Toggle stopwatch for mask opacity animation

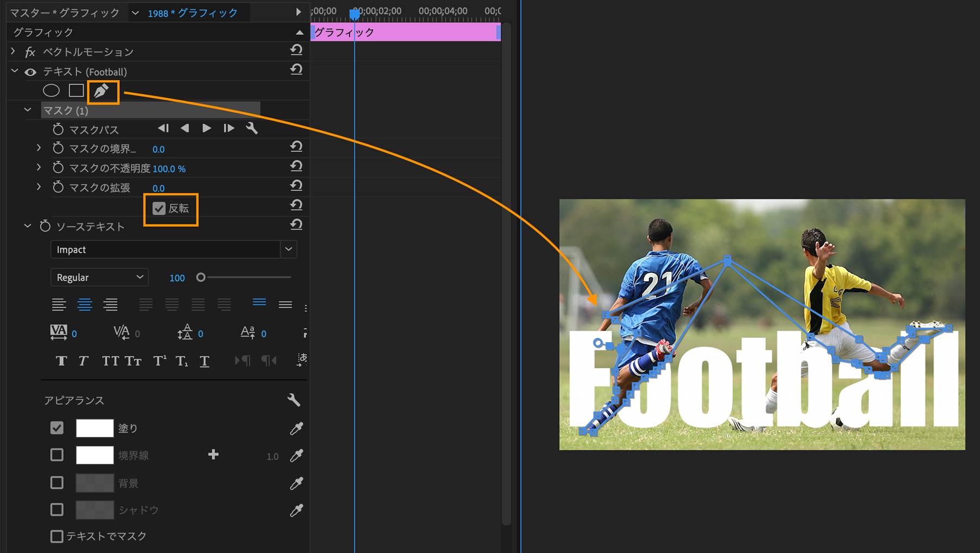(x=58, y=168)
